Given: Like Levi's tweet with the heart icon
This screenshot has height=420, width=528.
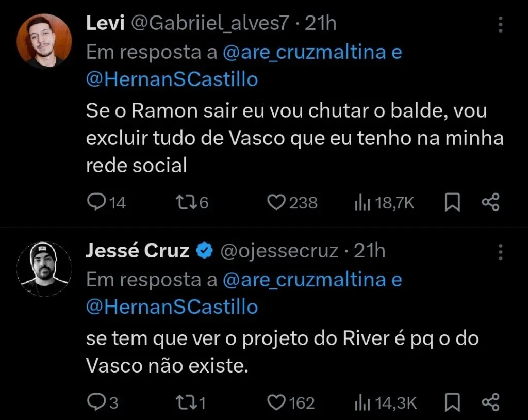Looking at the screenshot, I should (276, 202).
